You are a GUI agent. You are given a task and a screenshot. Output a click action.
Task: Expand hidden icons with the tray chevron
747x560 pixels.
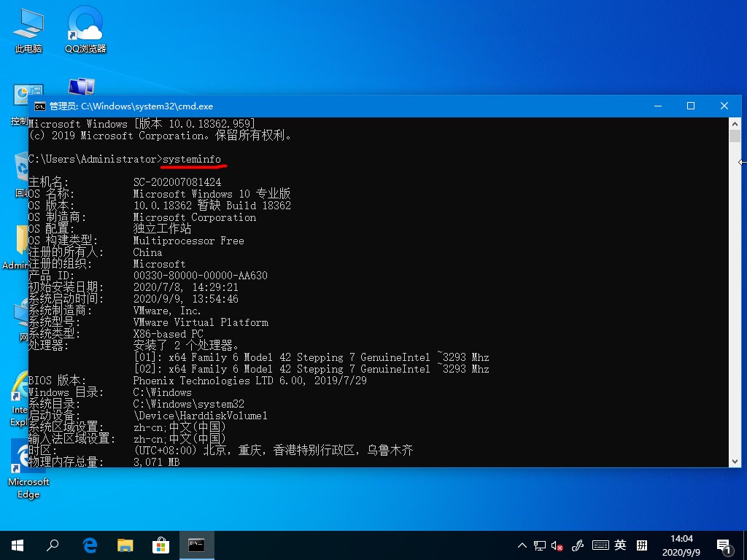pyautogui.click(x=522, y=545)
